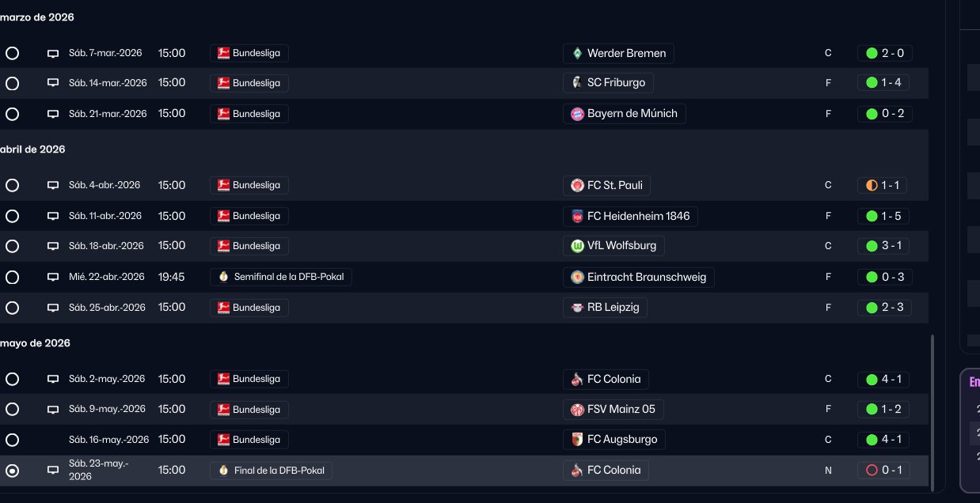
Task: Open the 1 - 5 result against Heidenheim
Action: pyautogui.click(x=884, y=216)
